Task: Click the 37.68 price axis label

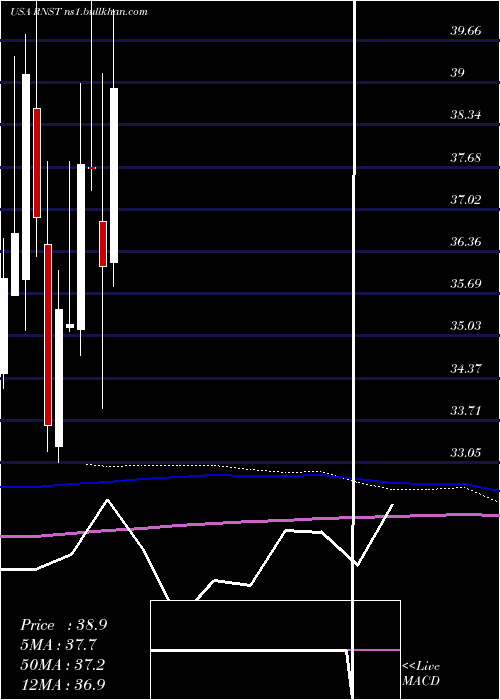Action: pyautogui.click(x=466, y=157)
